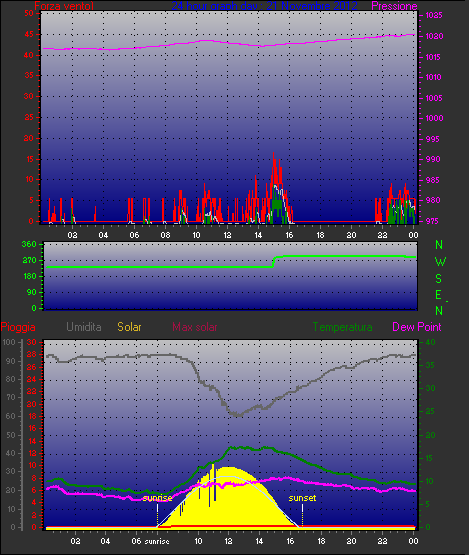Click the sunset marker in solar chart

coord(302,498)
